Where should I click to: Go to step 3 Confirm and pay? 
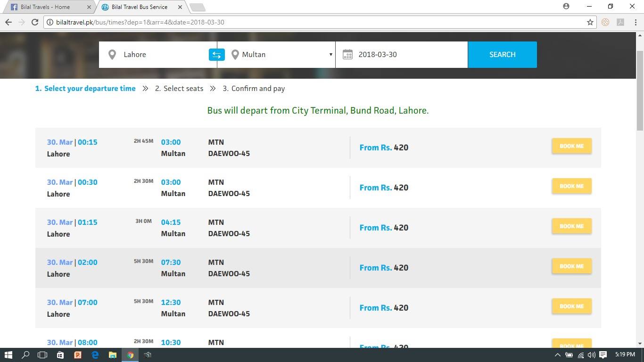pyautogui.click(x=254, y=89)
